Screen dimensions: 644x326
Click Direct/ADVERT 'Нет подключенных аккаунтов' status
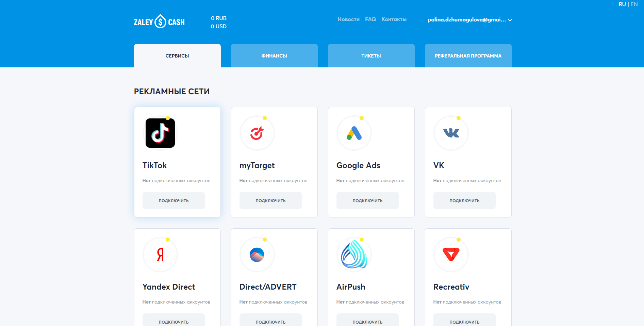click(273, 302)
